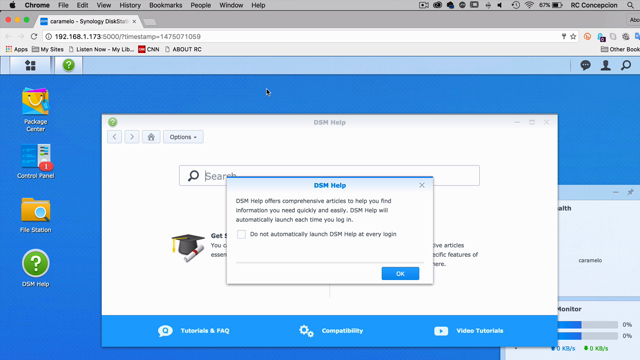Go to DSM Help home page
640x360 pixels.
click(151, 137)
